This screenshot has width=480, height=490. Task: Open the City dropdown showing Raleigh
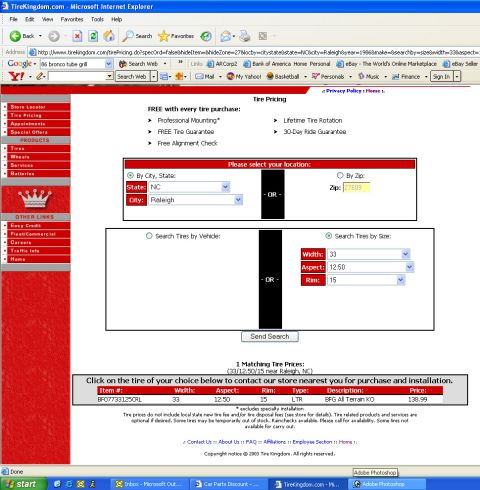[196, 200]
